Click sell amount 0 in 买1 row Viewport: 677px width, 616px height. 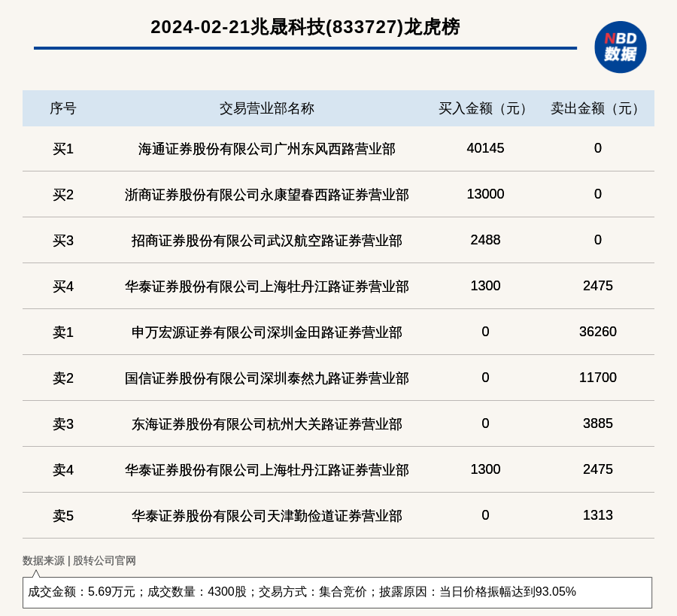597,148
